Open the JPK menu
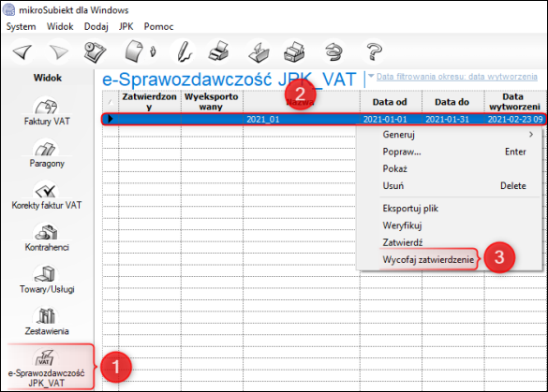This screenshot has width=548, height=392. [126, 26]
